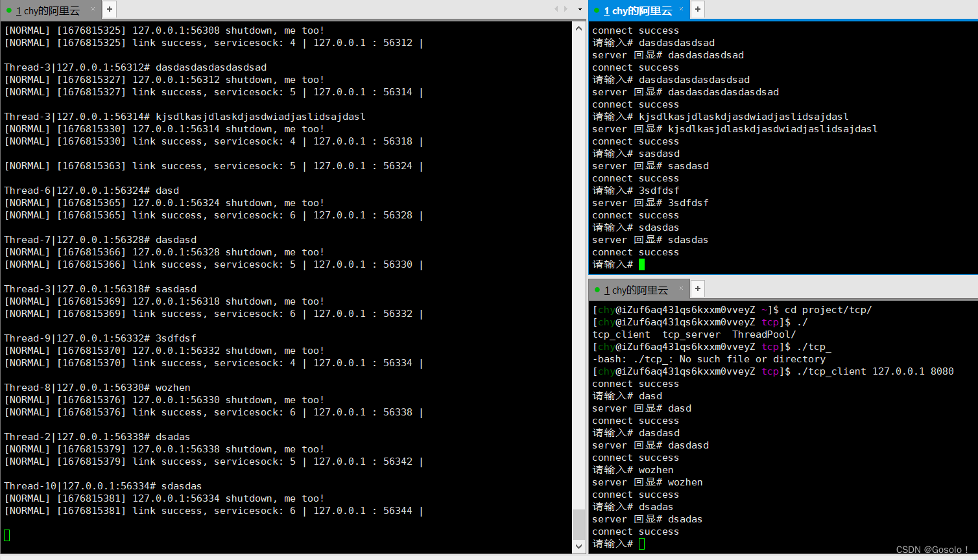Screen dimensions: 978x560
Task: Click the green connected indicator on left pane tab
Action: tap(8, 10)
